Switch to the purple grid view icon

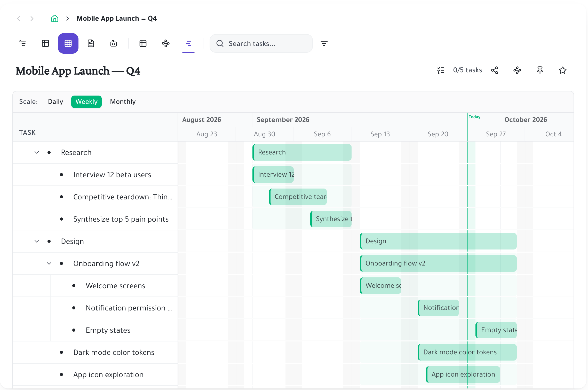tap(68, 43)
